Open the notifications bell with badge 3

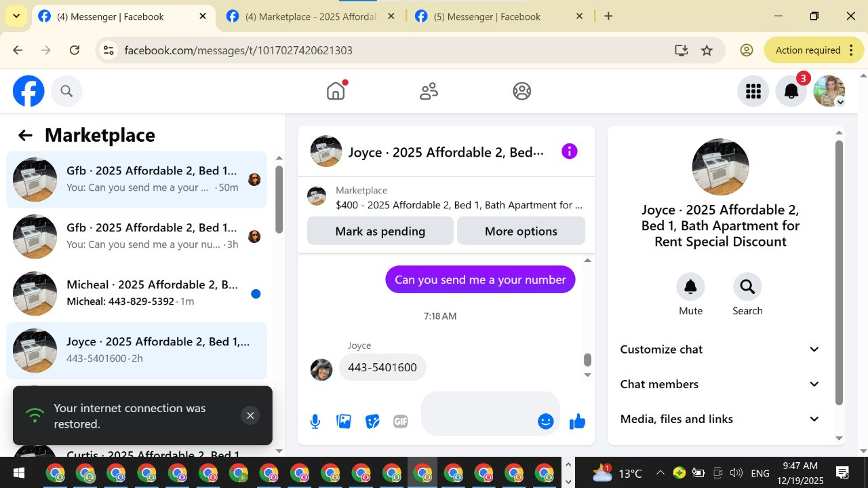(x=791, y=91)
